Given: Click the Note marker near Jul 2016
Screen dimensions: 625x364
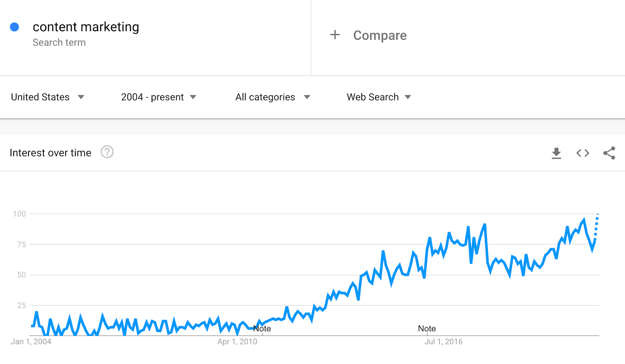Looking at the screenshot, I should pos(427,328).
